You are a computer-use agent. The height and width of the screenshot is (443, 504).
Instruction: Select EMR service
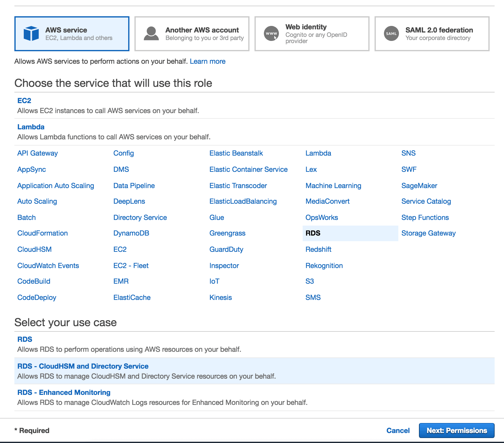coord(121,281)
